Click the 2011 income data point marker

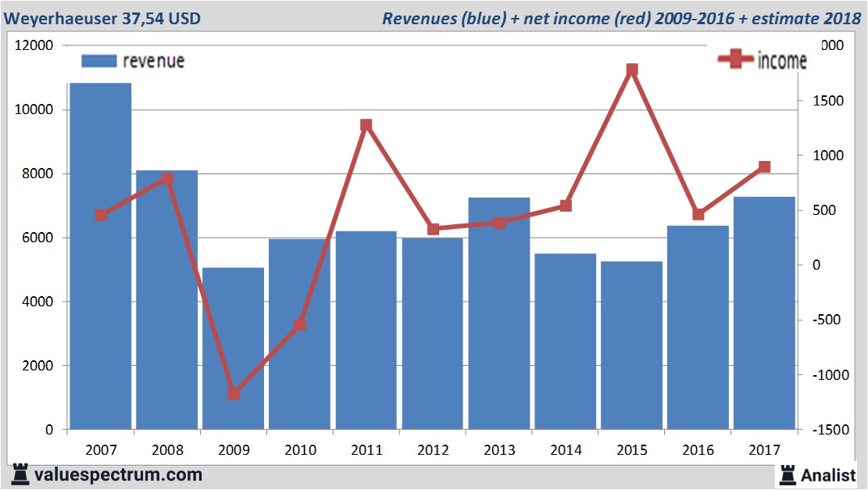366,125
